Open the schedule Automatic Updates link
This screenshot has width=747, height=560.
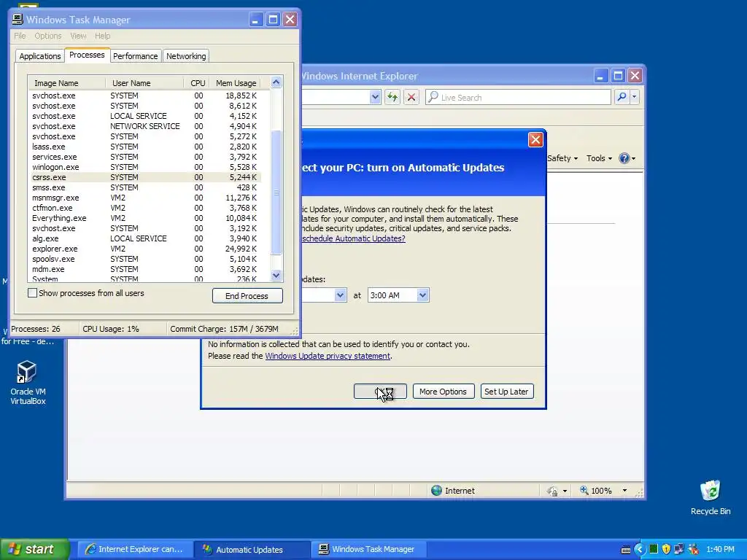[x=354, y=238]
